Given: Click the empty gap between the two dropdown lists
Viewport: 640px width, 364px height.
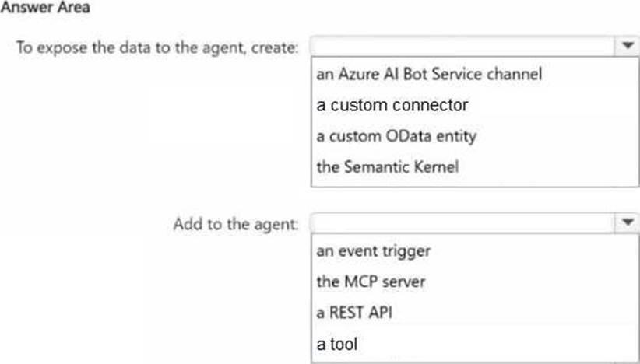Looking at the screenshot, I should (x=467, y=199).
